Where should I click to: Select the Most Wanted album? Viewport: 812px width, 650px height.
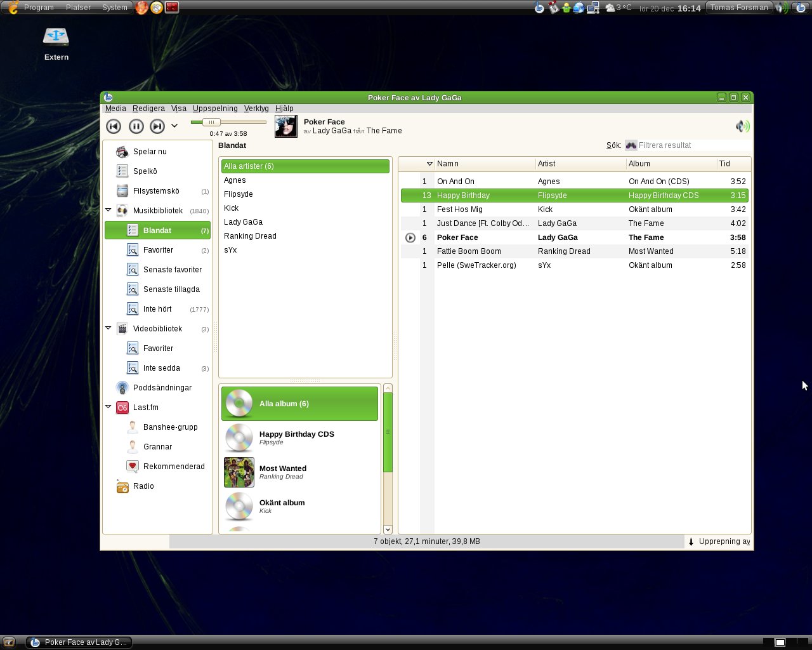pyautogui.click(x=299, y=472)
